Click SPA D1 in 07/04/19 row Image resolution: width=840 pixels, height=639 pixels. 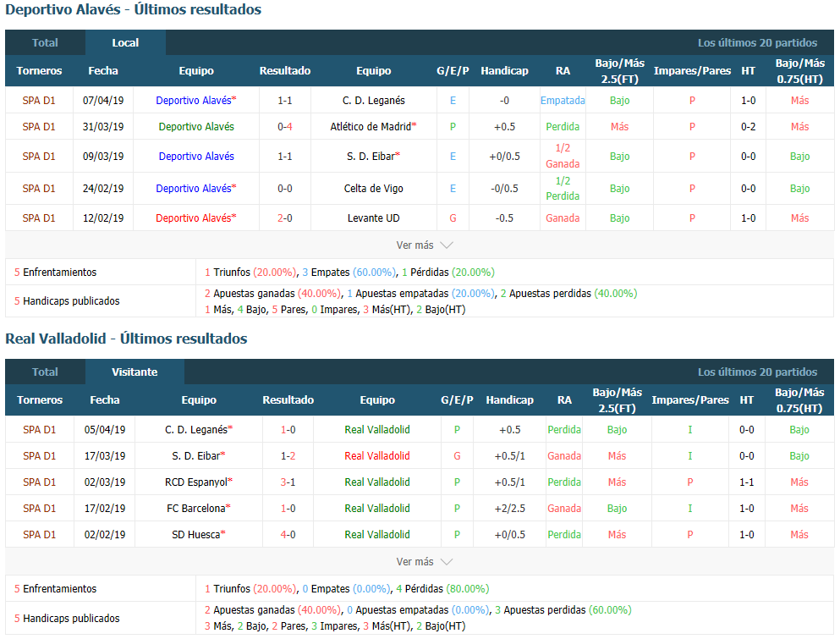tap(39, 100)
